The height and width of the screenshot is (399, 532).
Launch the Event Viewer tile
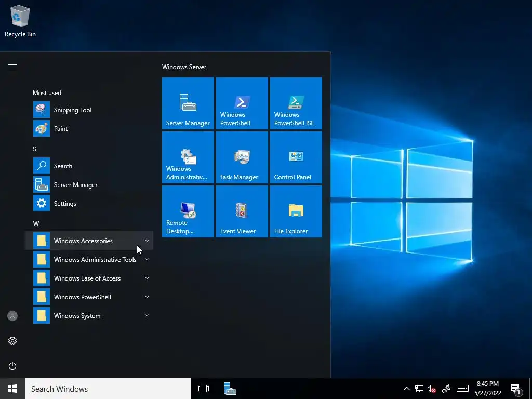pyautogui.click(x=242, y=211)
